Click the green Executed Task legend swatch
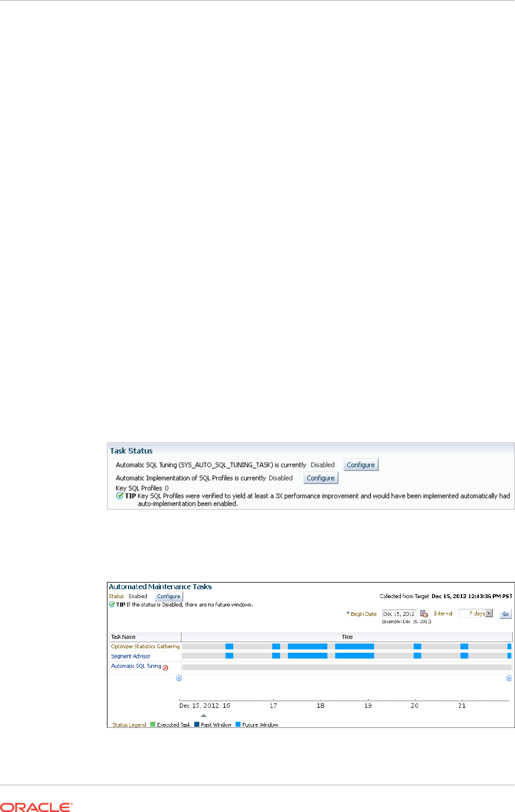This screenshot has height=812, width=515. tap(153, 725)
